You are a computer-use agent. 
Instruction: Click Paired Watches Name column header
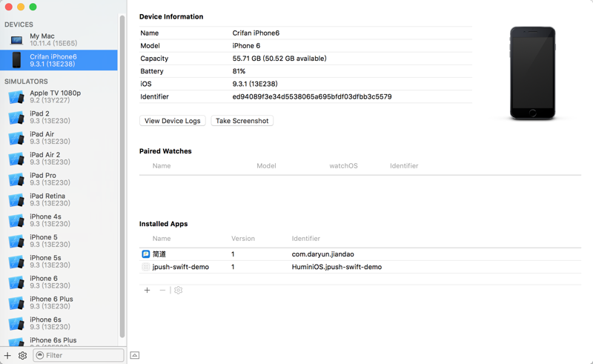pos(162,166)
